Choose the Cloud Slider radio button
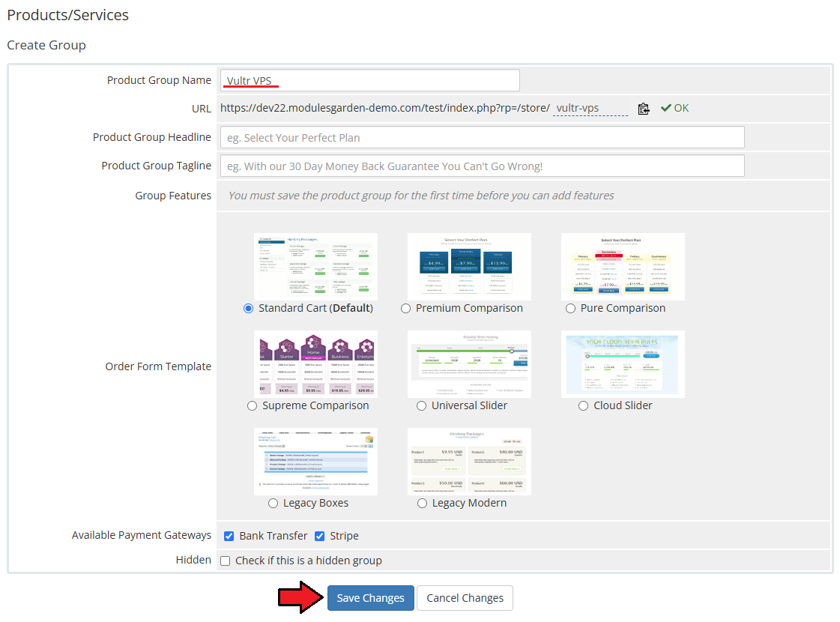Screen dimensions: 840x622 click(584, 406)
